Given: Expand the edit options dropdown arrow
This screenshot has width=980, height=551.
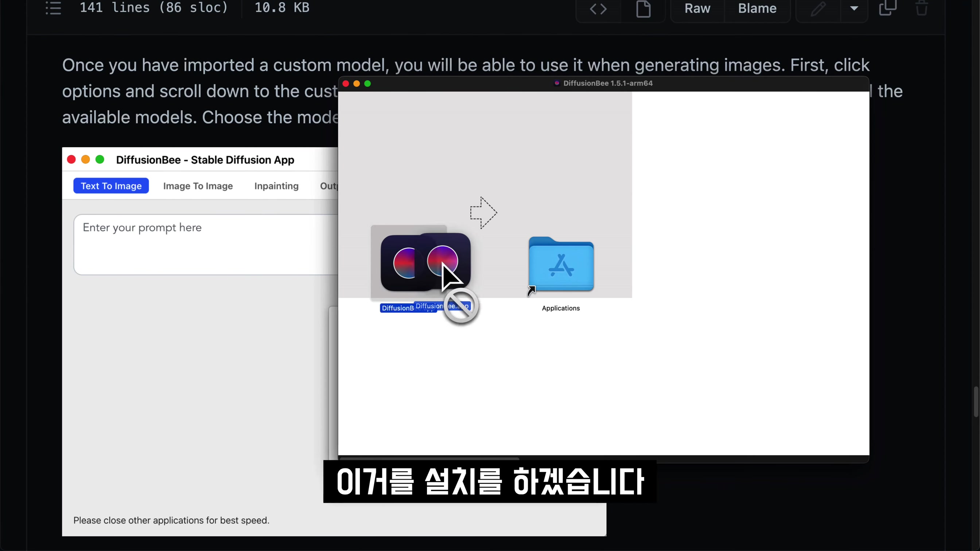Looking at the screenshot, I should [854, 9].
